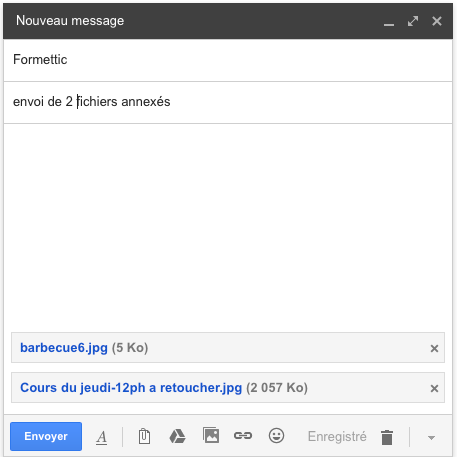The width and height of the screenshot is (457, 457).
Task: Send the message with Envoyer
Action: pyautogui.click(x=46, y=436)
